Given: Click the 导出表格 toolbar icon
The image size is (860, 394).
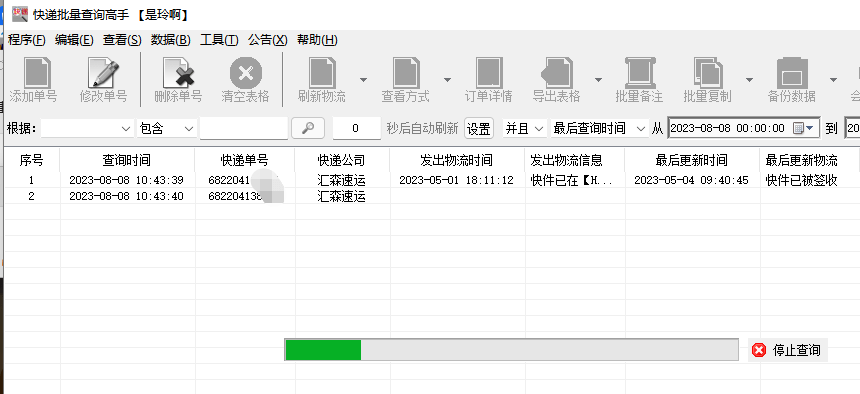Looking at the screenshot, I should click(557, 72).
